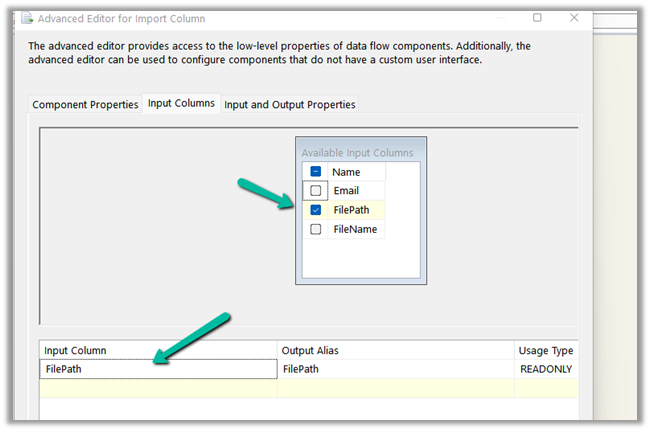Select the Input Columns tab

tap(181, 104)
